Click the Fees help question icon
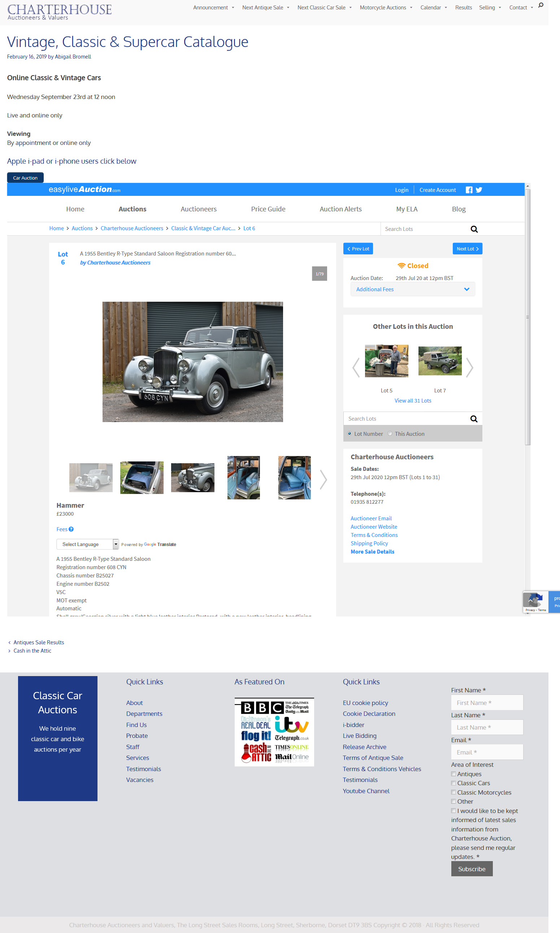Viewport: 560px width, 933px height. pos(71,529)
